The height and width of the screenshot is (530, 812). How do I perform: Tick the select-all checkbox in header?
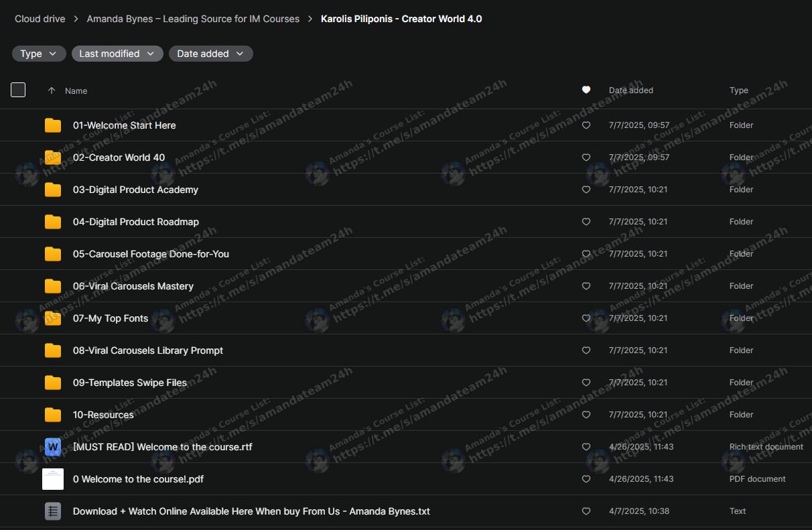[x=18, y=90]
